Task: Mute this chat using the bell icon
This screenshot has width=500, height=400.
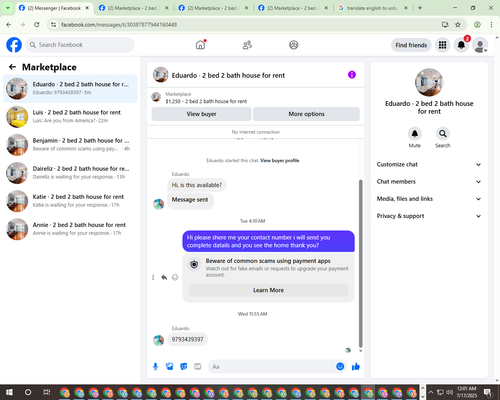Action: pyautogui.click(x=415, y=134)
